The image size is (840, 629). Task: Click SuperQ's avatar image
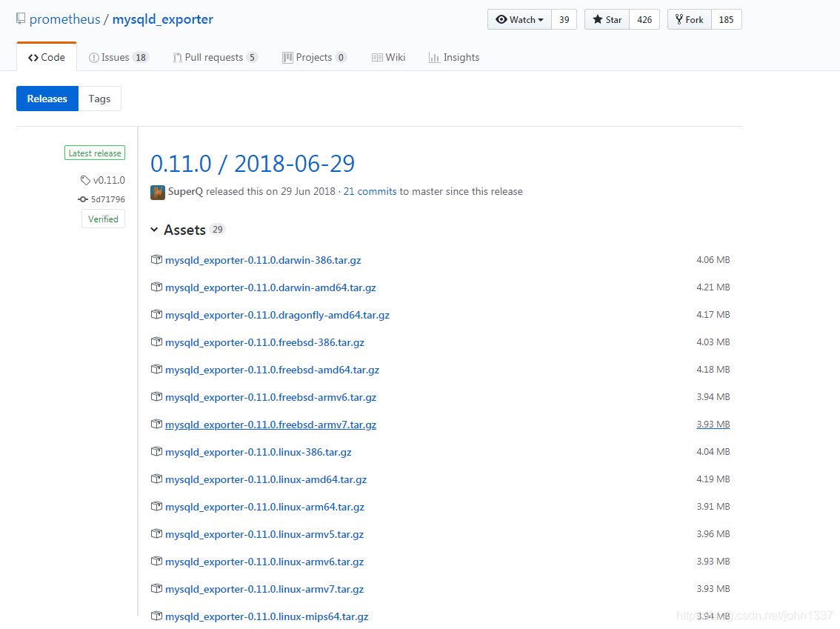(x=158, y=192)
